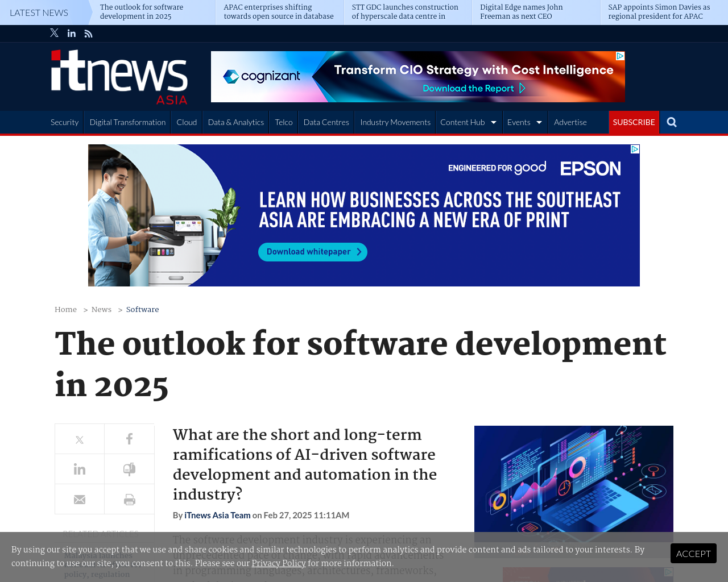The image size is (728, 582).
Task: Expand the Events dropdown arrow
Action: coord(539,122)
